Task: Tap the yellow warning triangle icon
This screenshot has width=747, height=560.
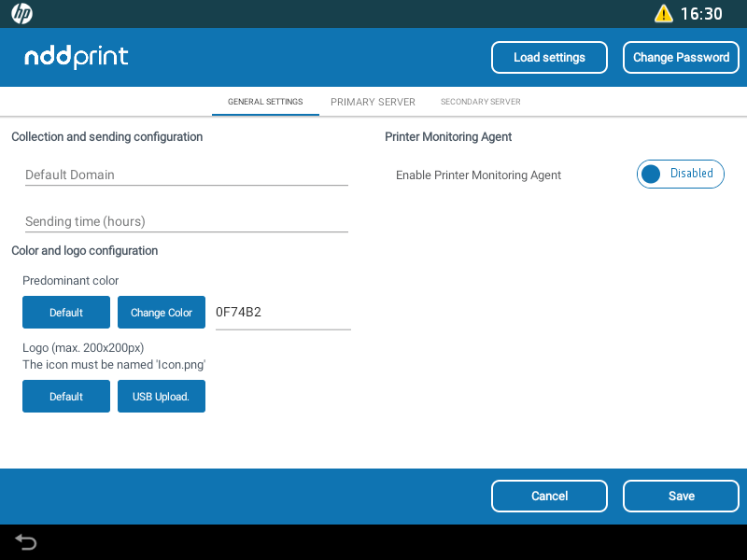Action: coord(665,13)
